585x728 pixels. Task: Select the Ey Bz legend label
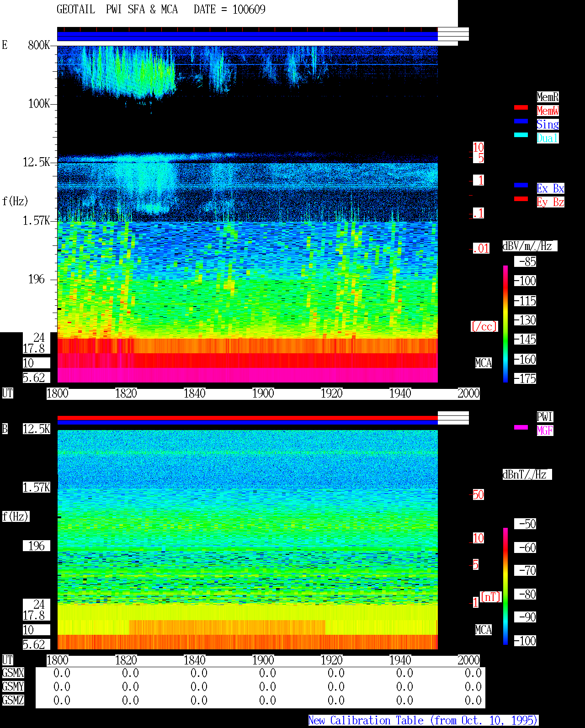(x=550, y=202)
